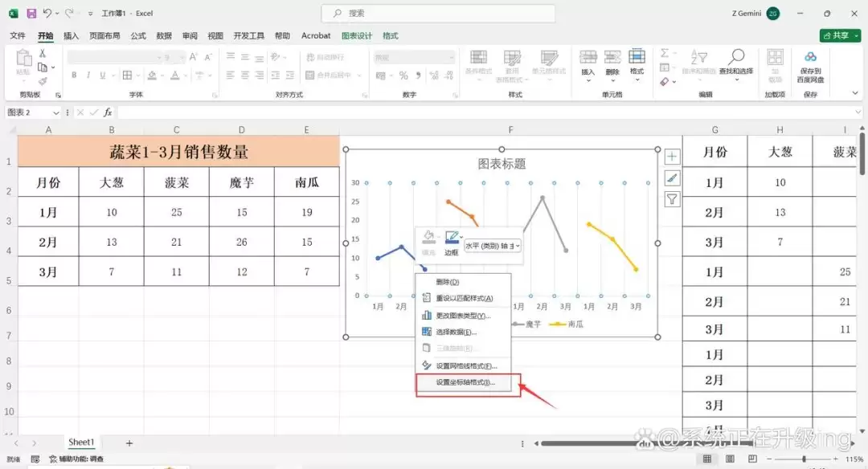Click the Chart Styles brush button
Image resolution: width=868 pixels, height=469 pixels.
click(x=671, y=177)
